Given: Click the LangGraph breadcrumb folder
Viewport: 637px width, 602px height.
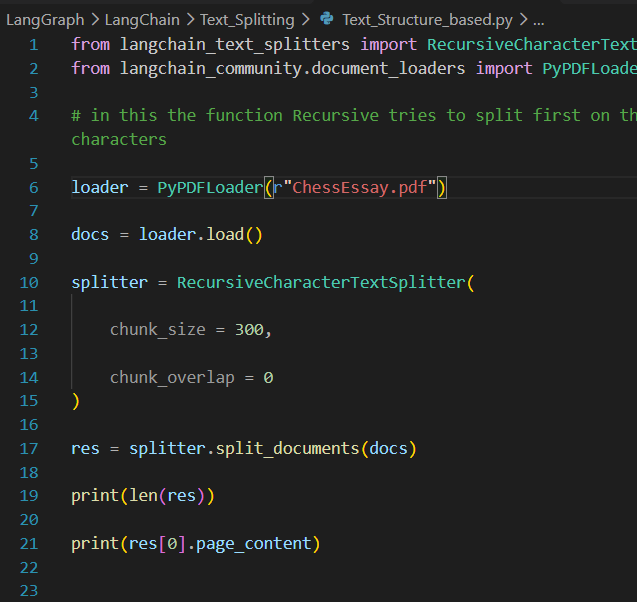Looking at the screenshot, I should [45, 20].
